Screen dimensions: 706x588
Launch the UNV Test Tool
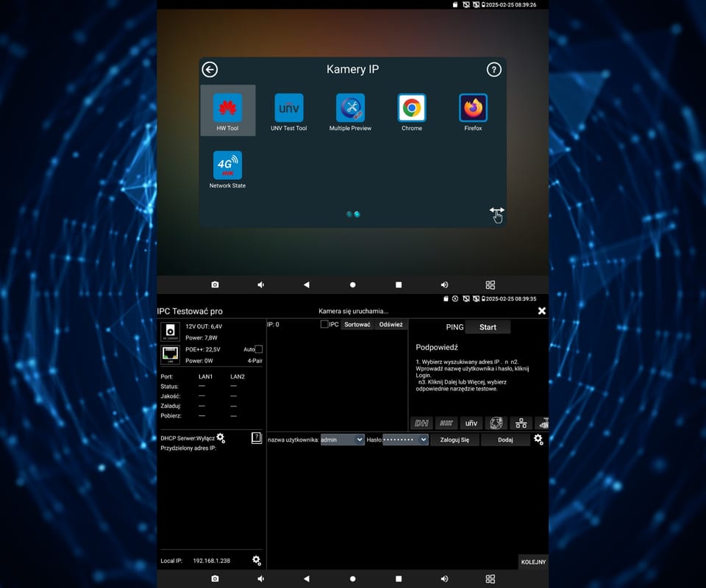(x=288, y=110)
